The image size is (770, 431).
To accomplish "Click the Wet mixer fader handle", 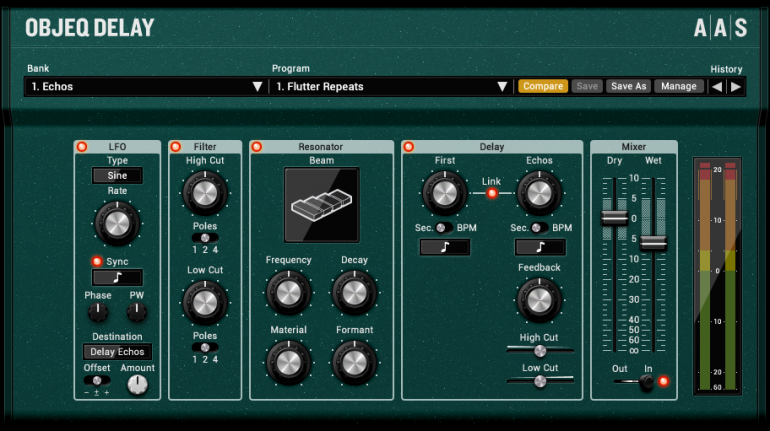I will click(x=653, y=242).
